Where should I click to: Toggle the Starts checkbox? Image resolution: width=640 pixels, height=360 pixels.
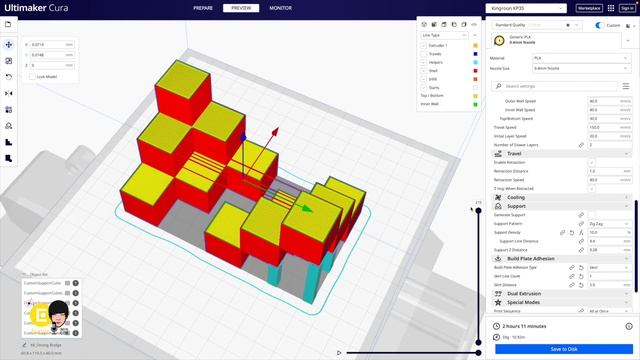click(x=424, y=88)
